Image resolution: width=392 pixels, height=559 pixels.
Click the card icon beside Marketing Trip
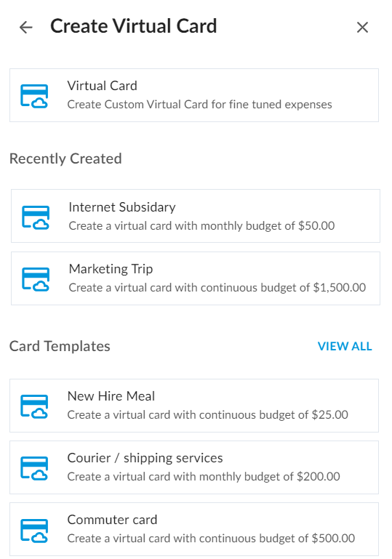tap(36, 279)
